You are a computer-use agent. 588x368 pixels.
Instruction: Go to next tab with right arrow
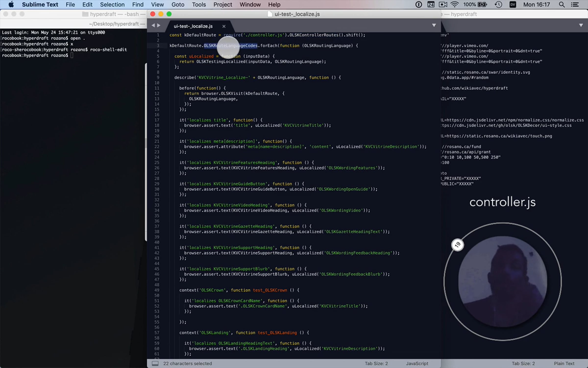(x=159, y=25)
